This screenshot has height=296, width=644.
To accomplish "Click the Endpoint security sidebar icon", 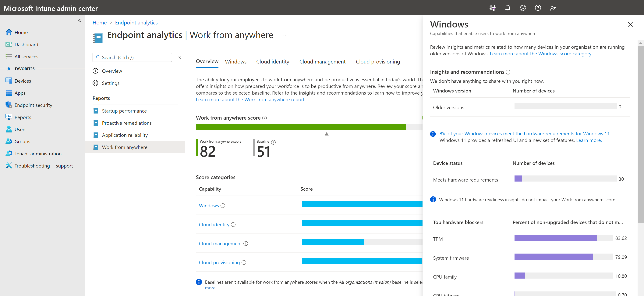I will point(8,105).
